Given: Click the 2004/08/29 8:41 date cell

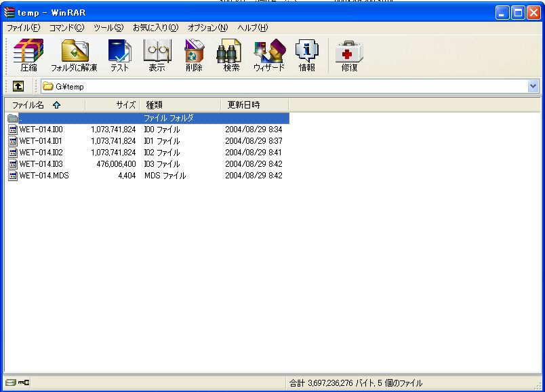Looking at the screenshot, I should click(x=254, y=153).
